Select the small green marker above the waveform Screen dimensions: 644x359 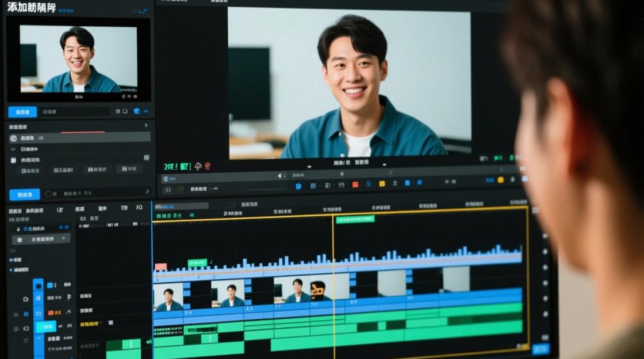(x=197, y=263)
